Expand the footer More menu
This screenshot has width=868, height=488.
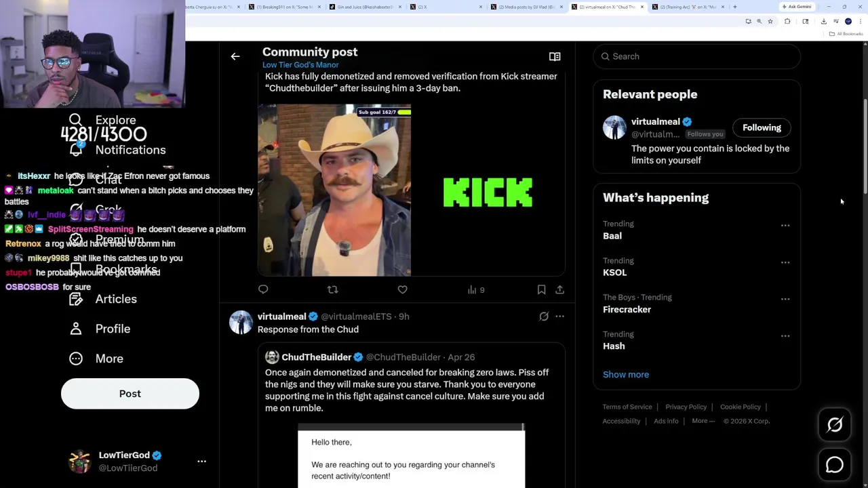click(703, 421)
